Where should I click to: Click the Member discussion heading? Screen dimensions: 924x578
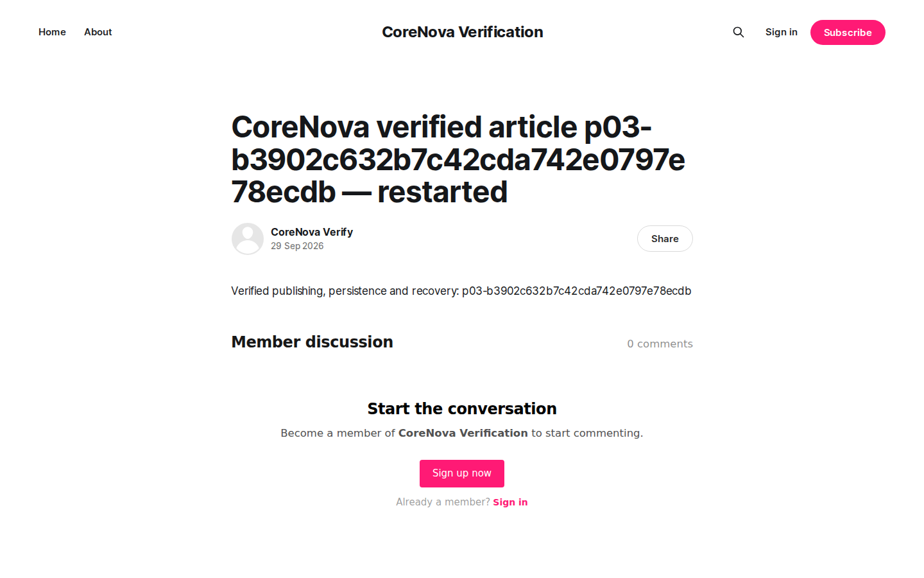pyautogui.click(x=312, y=342)
